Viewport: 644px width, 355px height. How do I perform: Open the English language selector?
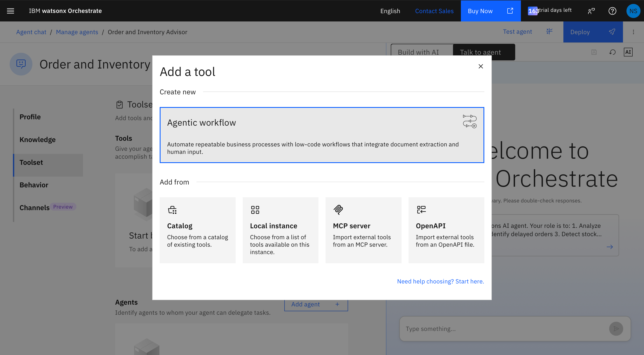pos(390,11)
